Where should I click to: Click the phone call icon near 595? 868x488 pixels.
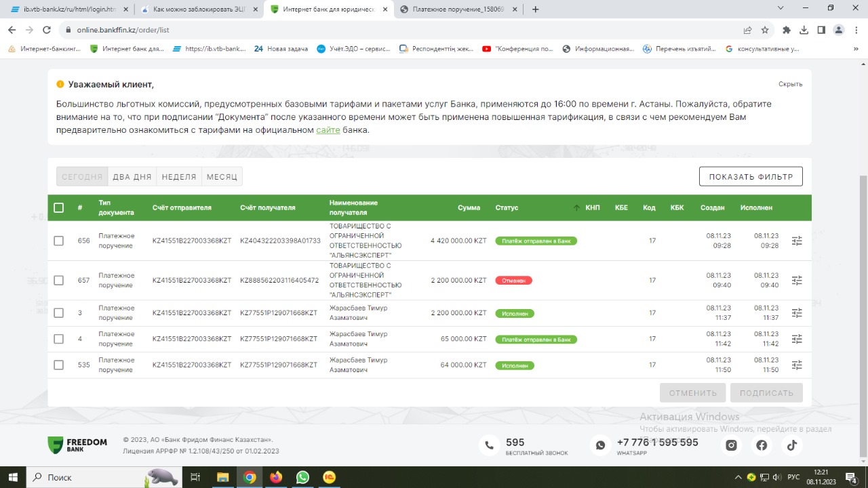[x=489, y=445]
